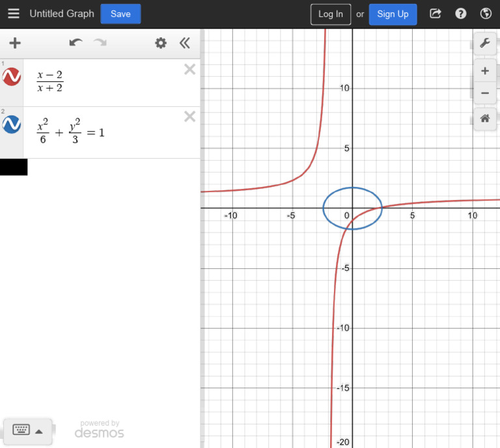Hide the red rational function curve

[12, 77]
